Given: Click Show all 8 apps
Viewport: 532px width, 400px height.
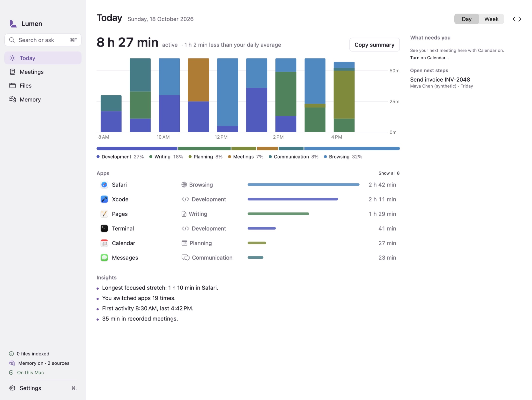Looking at the screenshot, I should (x=389, y=173).
